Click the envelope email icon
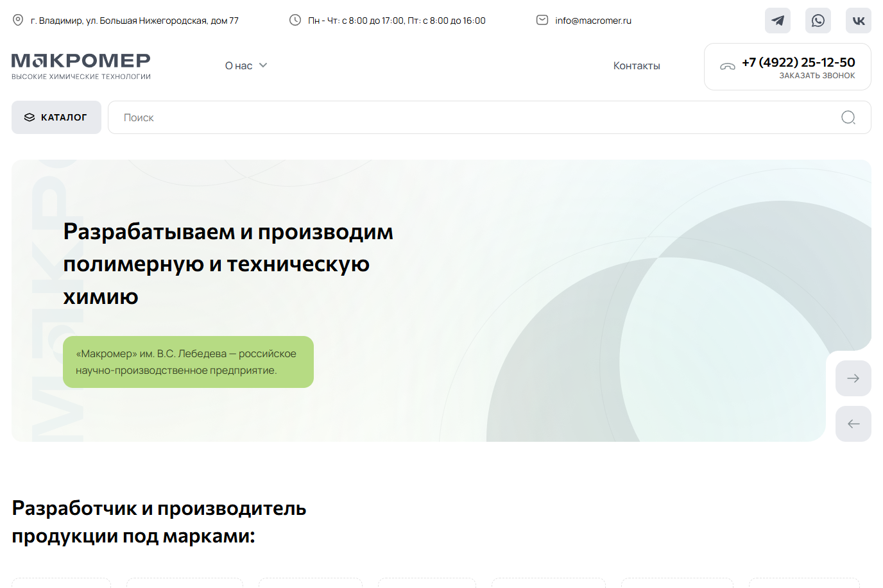This screenshot has height=588, width=883. (542, 21)
